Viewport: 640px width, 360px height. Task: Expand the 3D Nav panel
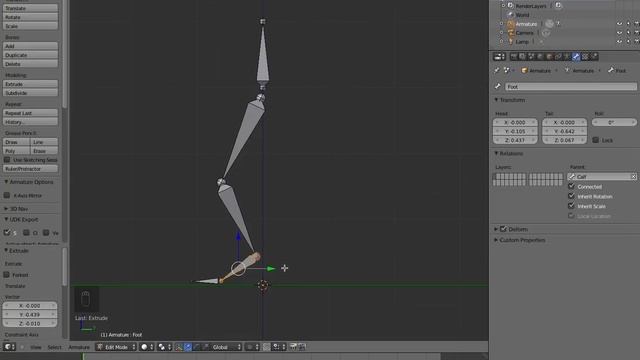pos(7,209)
